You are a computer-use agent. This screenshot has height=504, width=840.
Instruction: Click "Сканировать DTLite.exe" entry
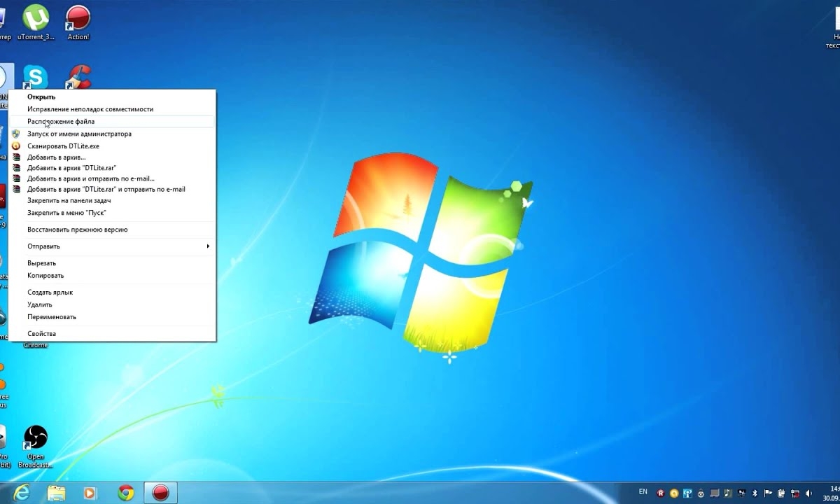[63, 146]
